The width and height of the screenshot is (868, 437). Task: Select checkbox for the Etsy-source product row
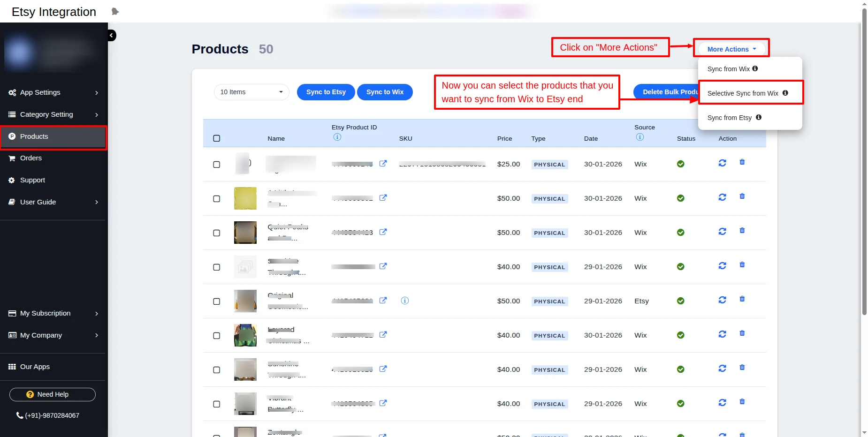[216, 301]
